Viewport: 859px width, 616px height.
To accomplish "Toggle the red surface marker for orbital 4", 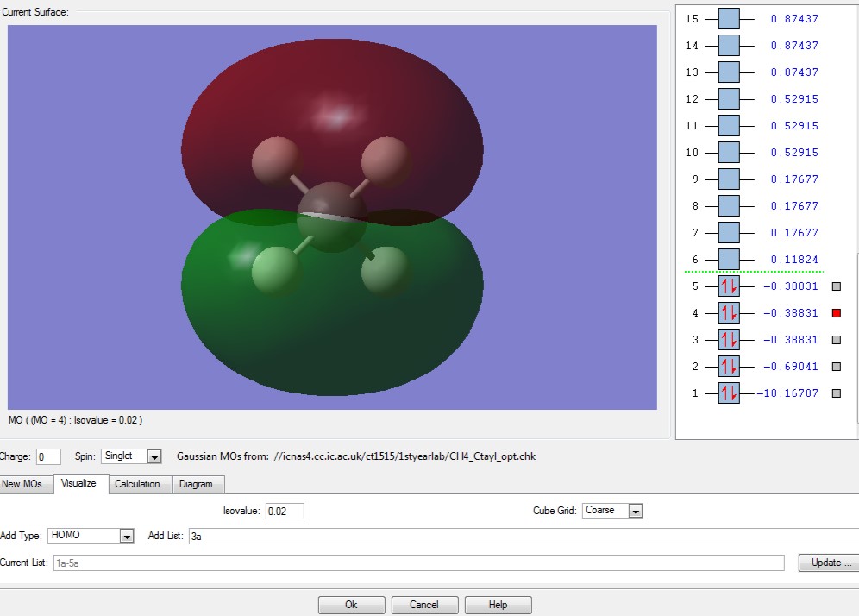I will point(836,313).
